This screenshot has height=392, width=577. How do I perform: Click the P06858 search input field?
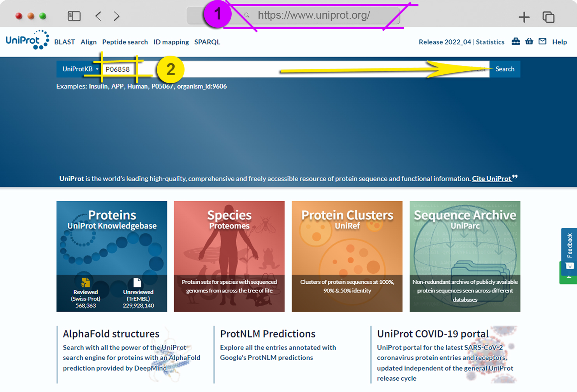(296, 69)
